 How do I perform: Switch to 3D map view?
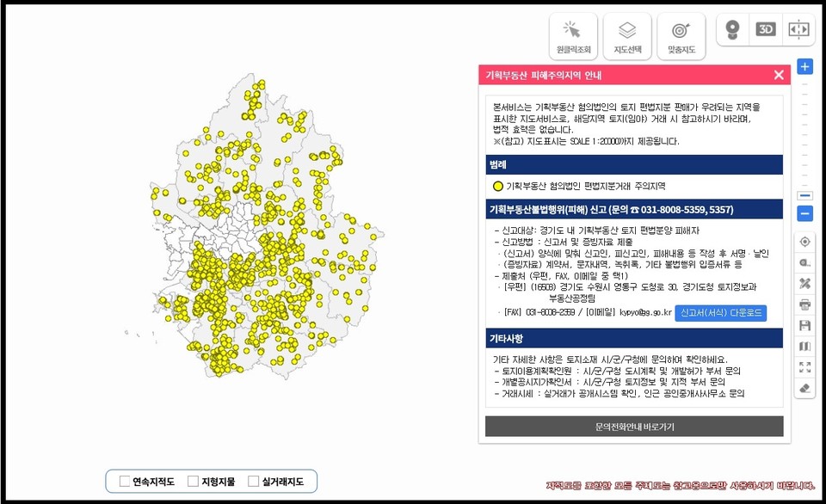coord(766,29)
